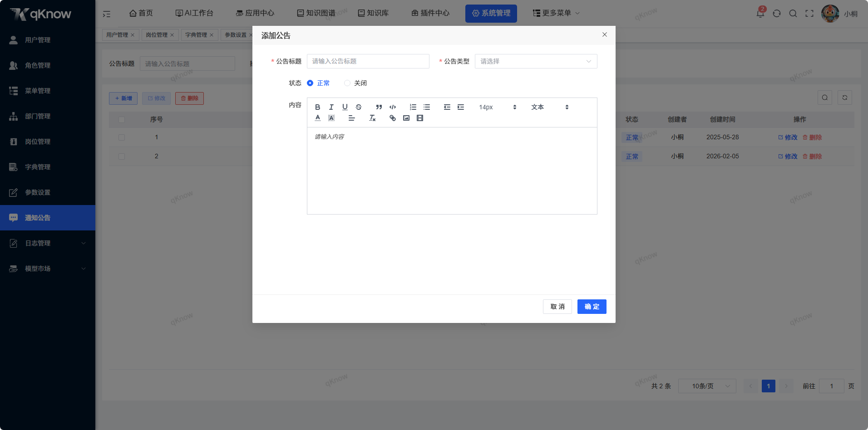Viewport: 868px width, 430px height.
Task: Open the notifications bell icon
Action: 760,13
